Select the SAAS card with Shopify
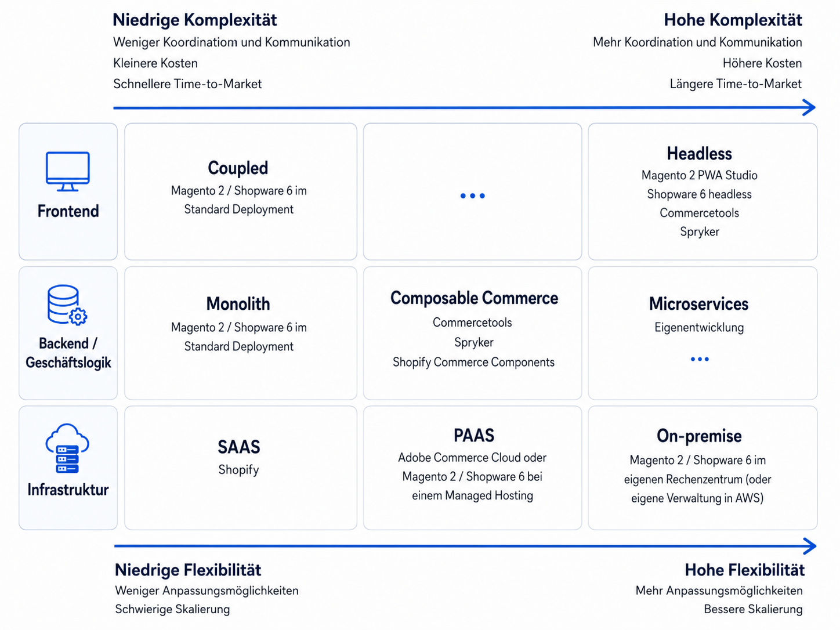This screenshot has height=630, width=840. (x=241, y=468)
